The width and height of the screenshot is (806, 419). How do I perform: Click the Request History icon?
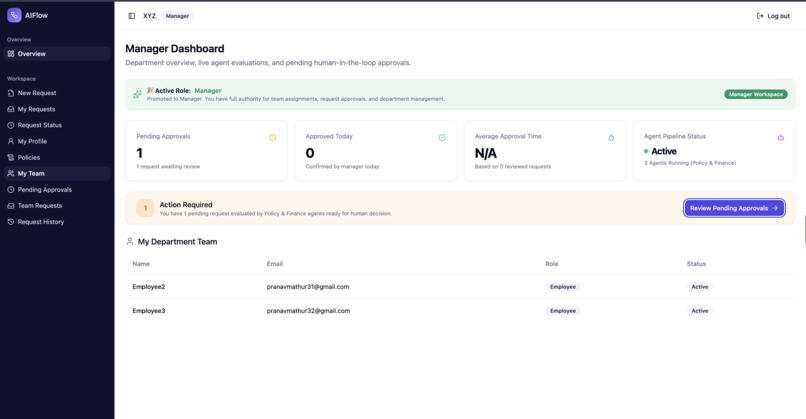click(x=11, y=222)
